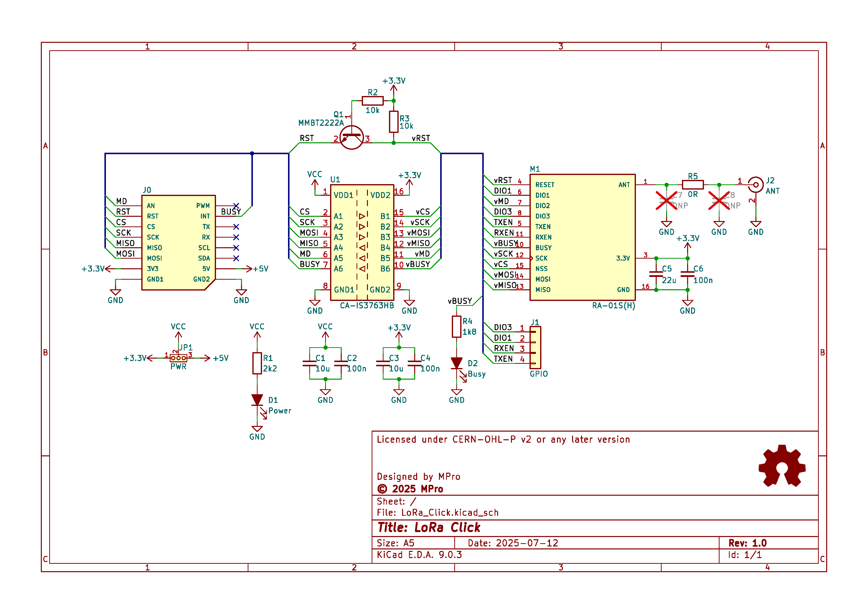Select the J1 GPIO header symbol

(535, 347)
